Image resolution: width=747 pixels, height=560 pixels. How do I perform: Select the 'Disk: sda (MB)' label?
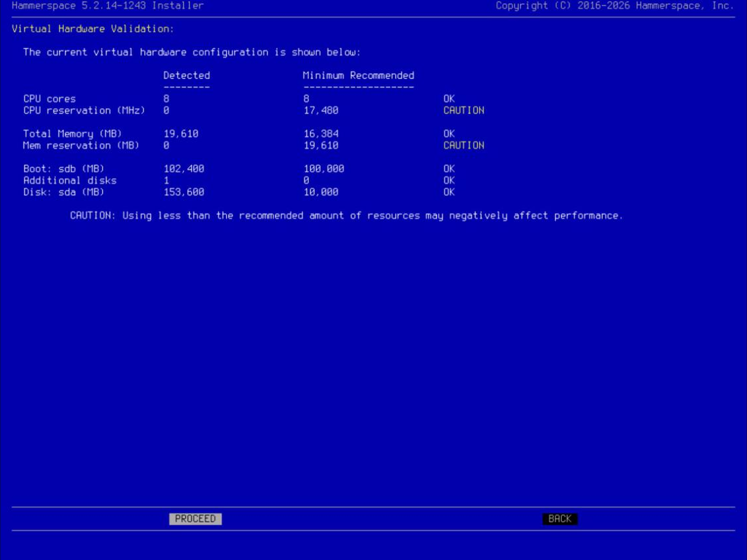click(64, 192)
